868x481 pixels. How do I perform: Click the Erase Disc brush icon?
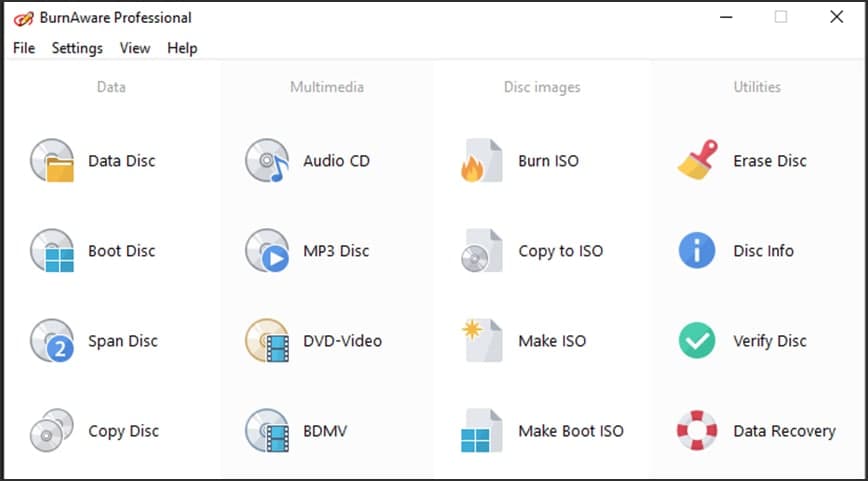(697, 161)
